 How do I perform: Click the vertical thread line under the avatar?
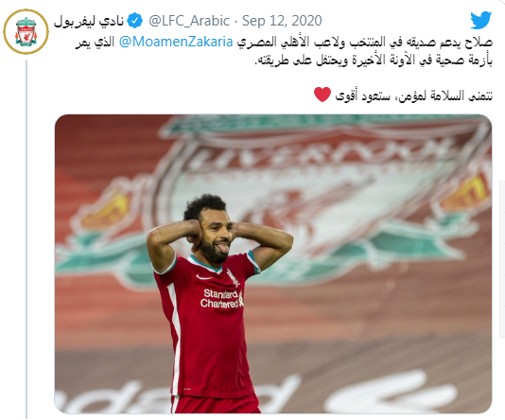point(26,239)
